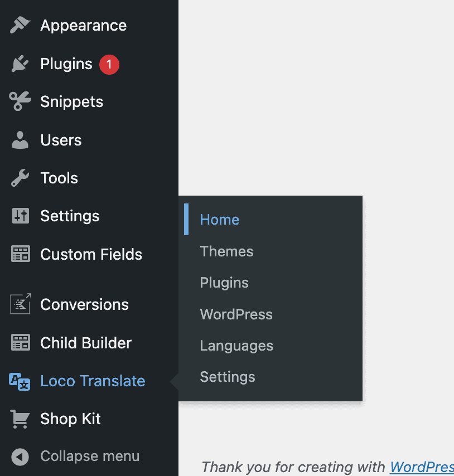Click the Users person icon
The width and height of the screenshot is (454, 476).
tap(20, 140)
